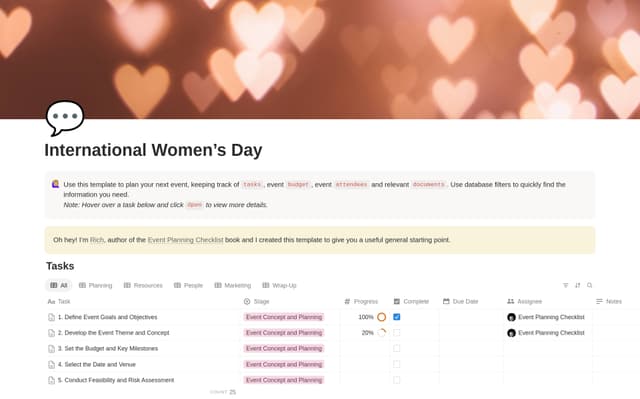
Task: Click the speech bubble page icon
Action: [x=65, y=117]
